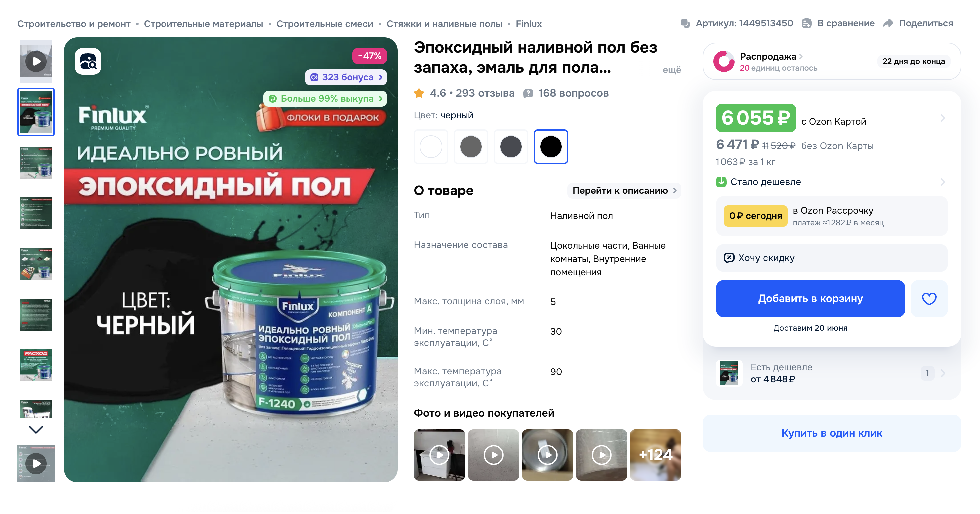Click the 168 вопросов question icon

(528, 93)
